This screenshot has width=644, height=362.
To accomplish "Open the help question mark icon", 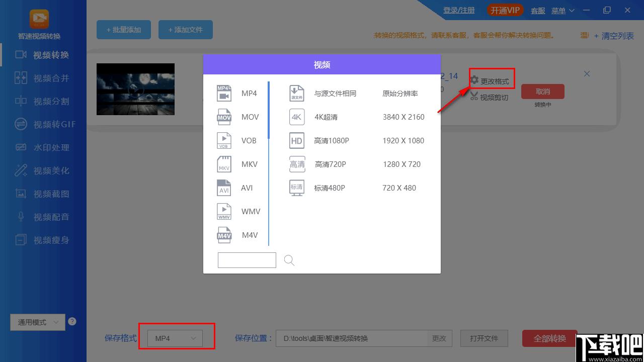I will tap(72, 321).
